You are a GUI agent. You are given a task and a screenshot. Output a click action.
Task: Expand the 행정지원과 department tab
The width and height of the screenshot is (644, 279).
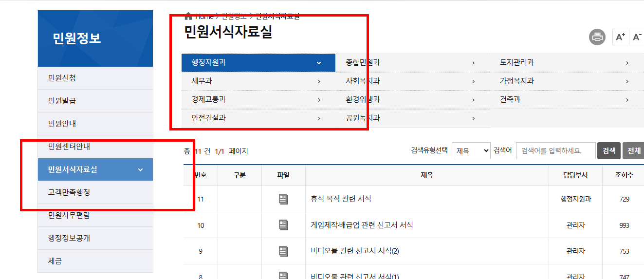click(x=258, y=63)
